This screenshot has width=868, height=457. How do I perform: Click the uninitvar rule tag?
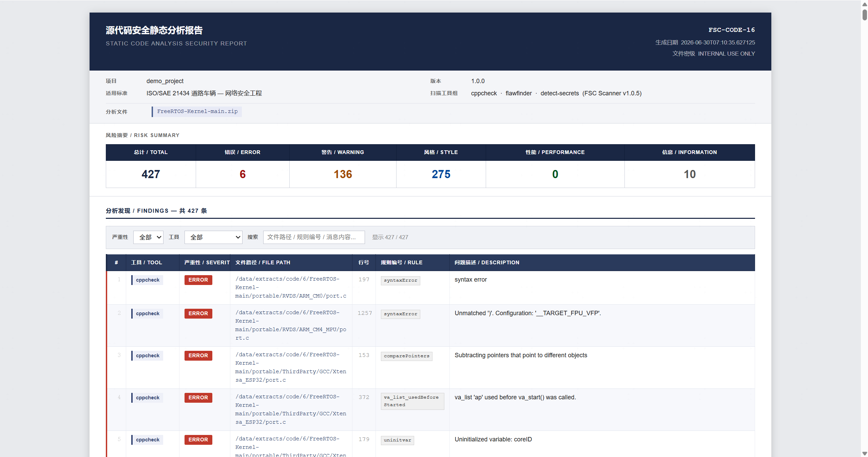tap(397, 440)
